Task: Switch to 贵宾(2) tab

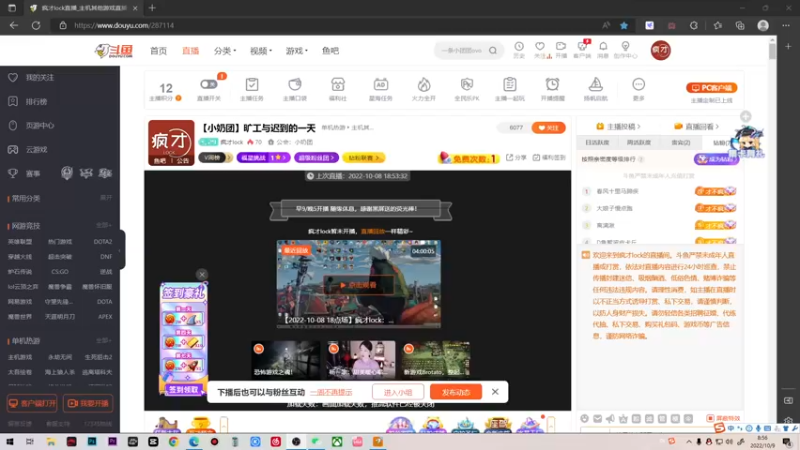Action: pyautogui.click(x=681, y=143)
